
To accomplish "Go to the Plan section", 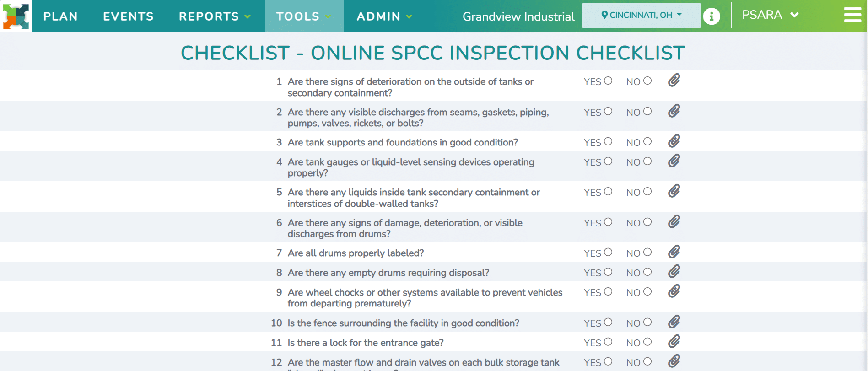I will click(60, 16).
